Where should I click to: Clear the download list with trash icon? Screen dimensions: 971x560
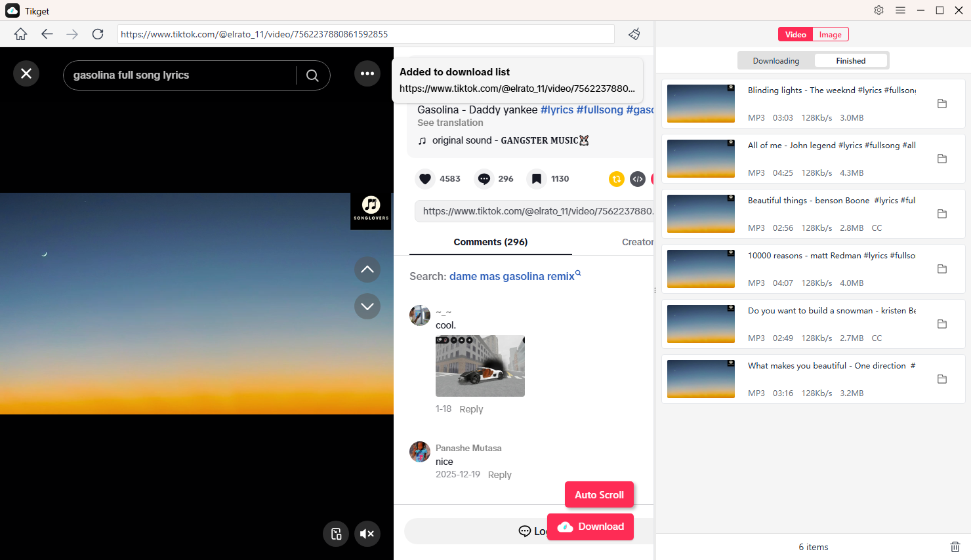click(x=955, y=546)
